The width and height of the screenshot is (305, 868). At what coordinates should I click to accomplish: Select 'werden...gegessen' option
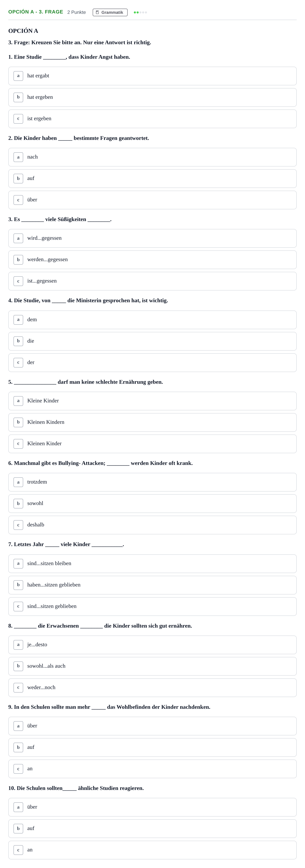click(x=152, y=260)
